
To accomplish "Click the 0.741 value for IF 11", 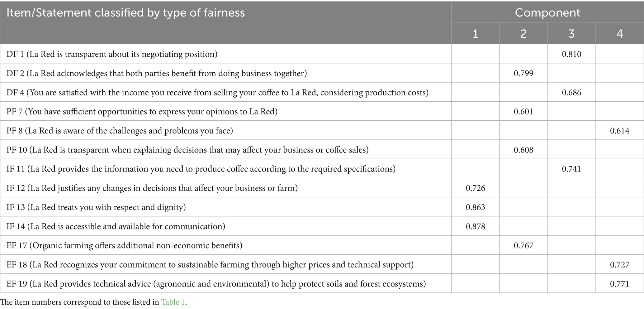I will [x=571, y=169].
